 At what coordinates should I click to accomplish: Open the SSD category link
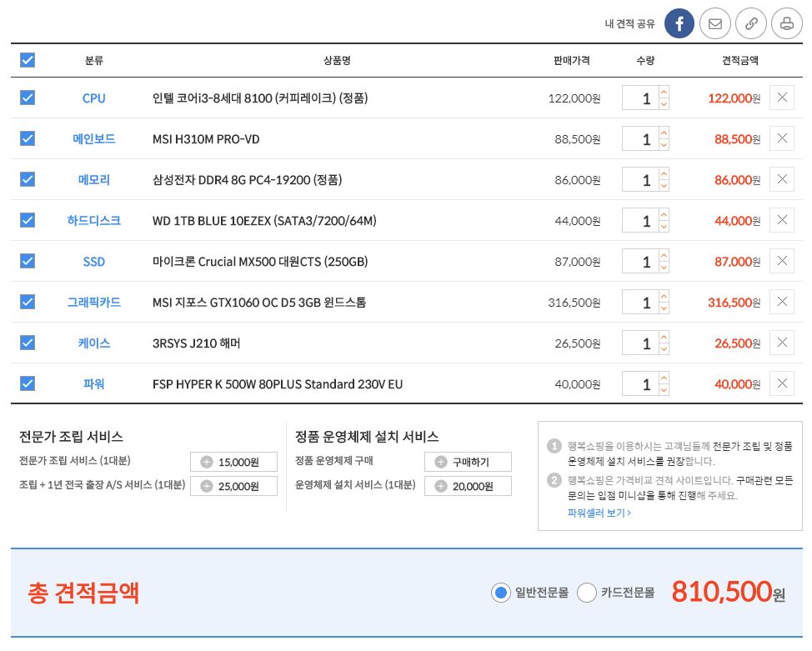click(x=93, y=262)
